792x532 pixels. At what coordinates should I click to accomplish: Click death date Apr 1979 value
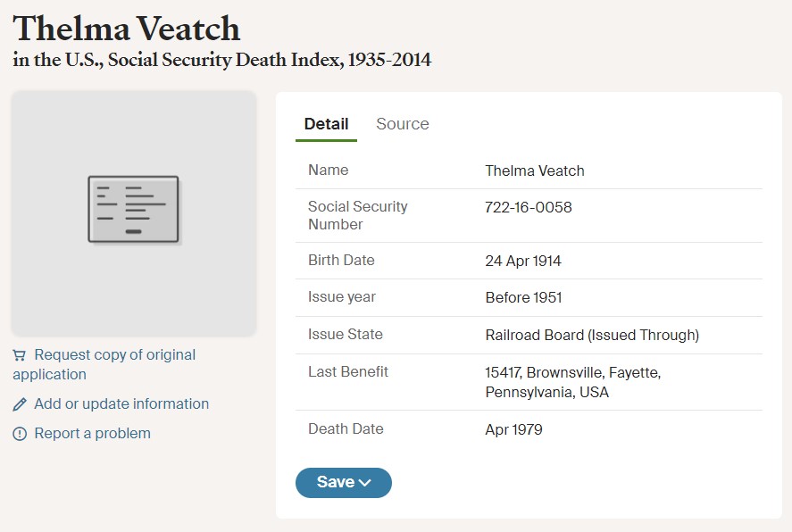(513, 429)
